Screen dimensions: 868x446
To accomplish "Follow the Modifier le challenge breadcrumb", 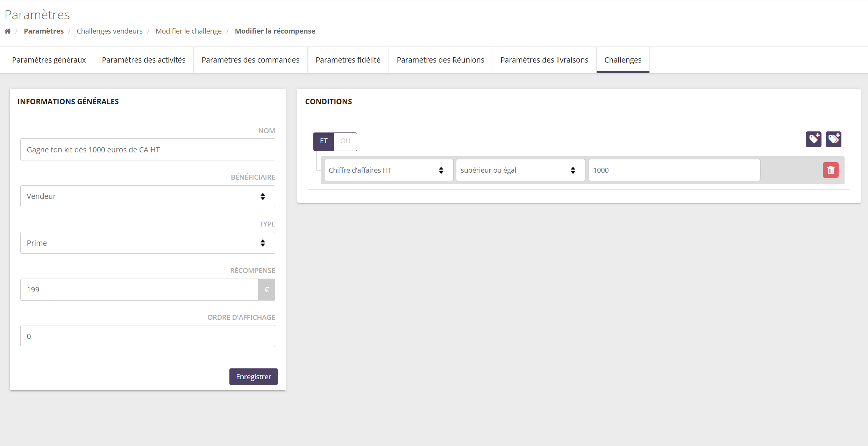I will [x=188, y=31].
